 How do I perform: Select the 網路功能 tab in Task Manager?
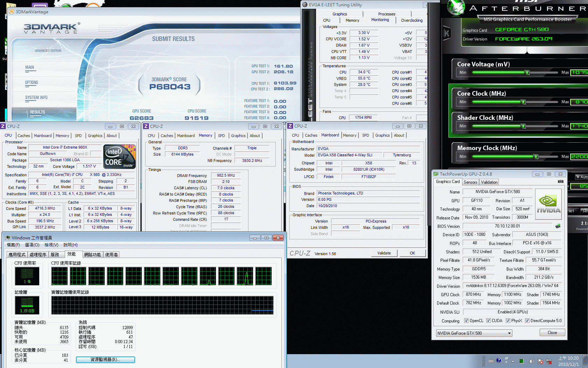(x=93, y=255)
